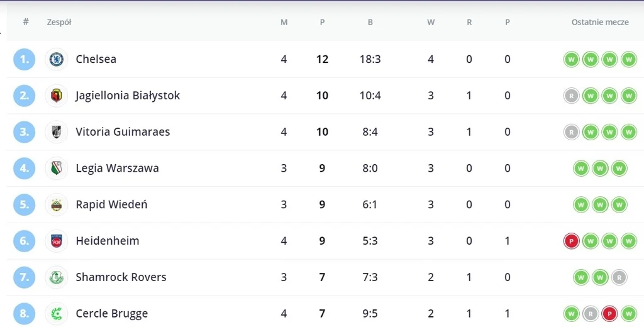The image size is (644, 327).
Task: Click the Legia Warszawa crest icon
Action: pyautogui.click(x=56, y=169)
